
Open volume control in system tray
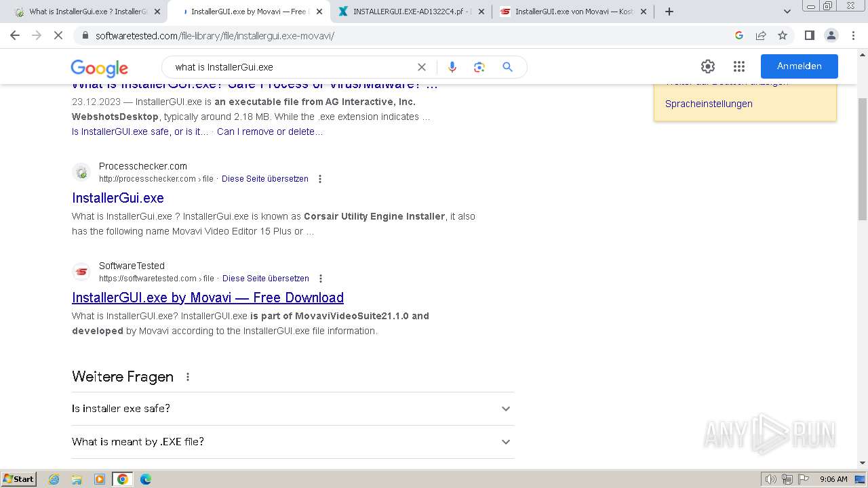771,479
